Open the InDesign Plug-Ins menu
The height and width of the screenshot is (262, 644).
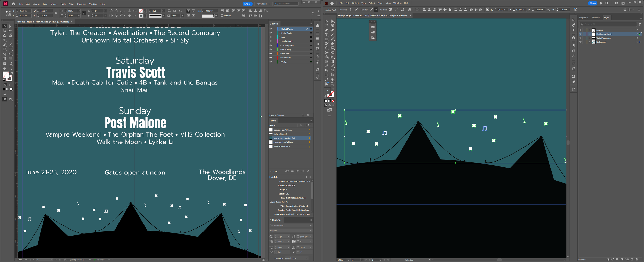tap(81, 4)
